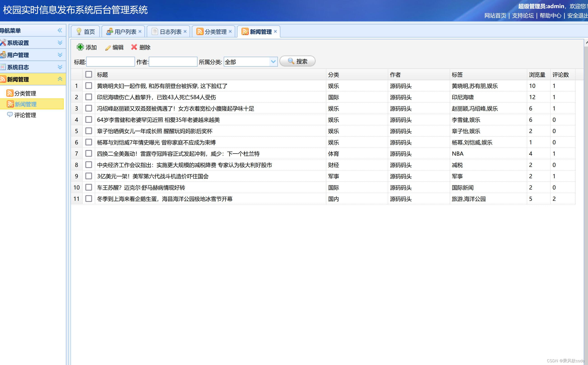Viewport: 588px width, 365px height.
Task: Click the lightbulb icon on the 首页 tab
Action: pos(78,31)
